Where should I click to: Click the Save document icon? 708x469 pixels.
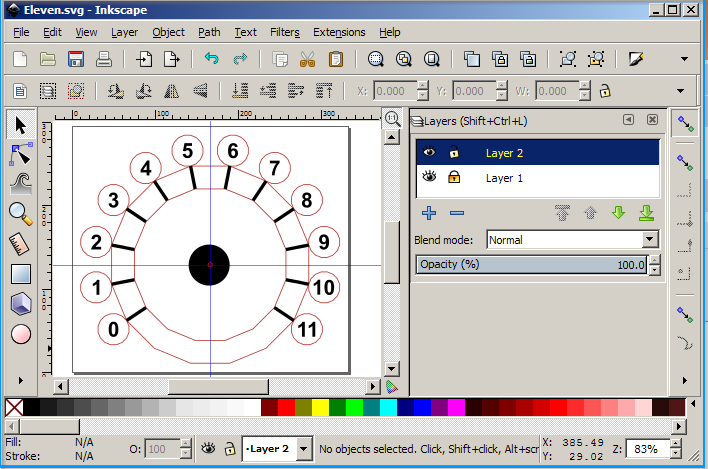tap(75, 59)
